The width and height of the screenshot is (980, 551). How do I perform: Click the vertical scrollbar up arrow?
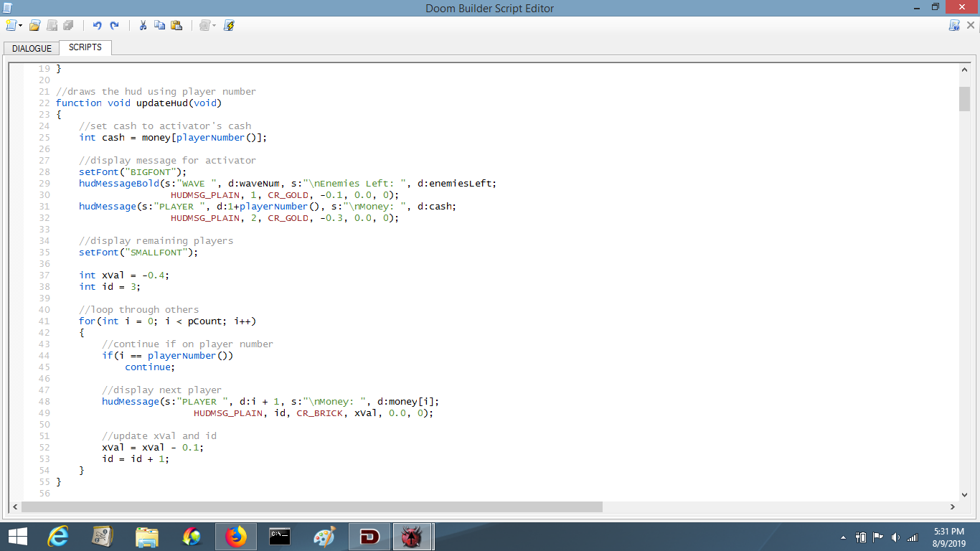tap(964, 70)
